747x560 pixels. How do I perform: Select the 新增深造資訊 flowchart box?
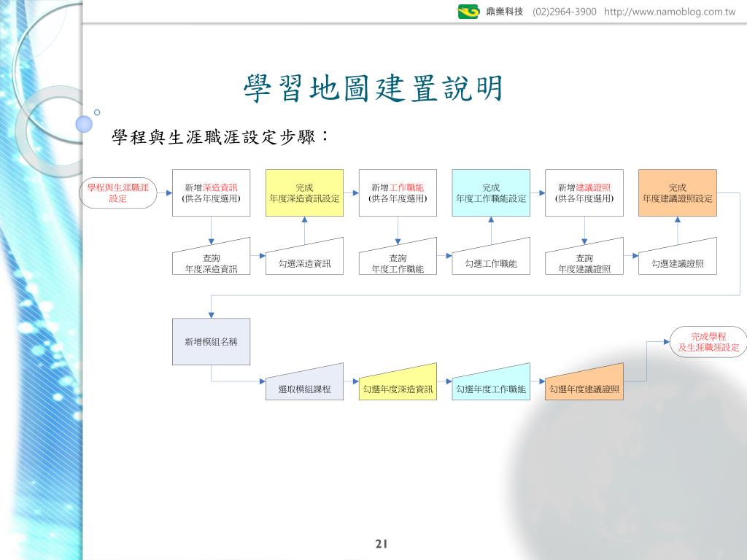click(x=211, y=192)
